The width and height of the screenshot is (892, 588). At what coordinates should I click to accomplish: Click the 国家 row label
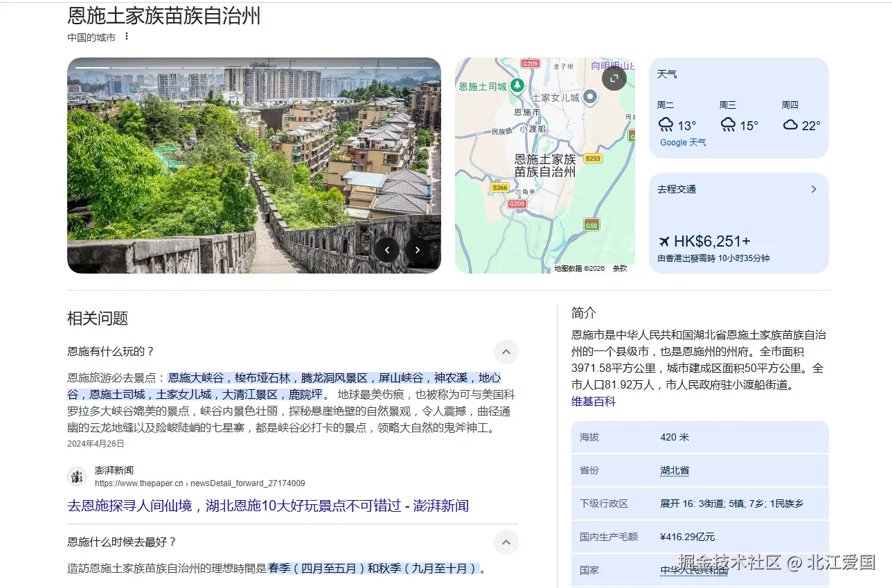click(x=589, y=570)
